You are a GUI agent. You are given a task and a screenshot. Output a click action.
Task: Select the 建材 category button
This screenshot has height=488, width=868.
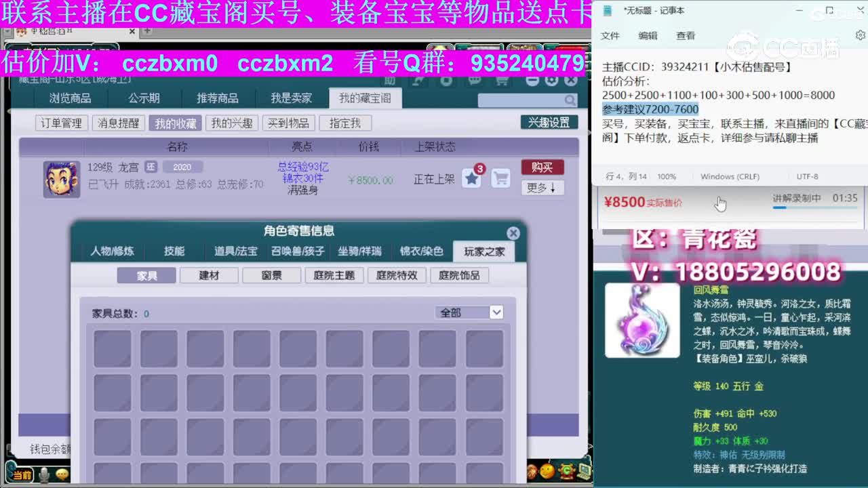(x=209, y=275)
